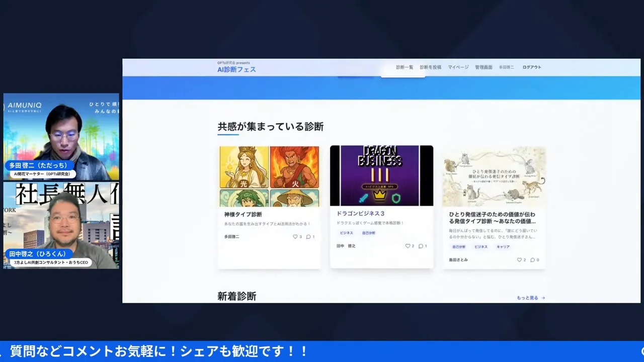644x362 pixels.
Task: Like the ひとり発信迷子 diagnosis heart icon
Action: 520,260
